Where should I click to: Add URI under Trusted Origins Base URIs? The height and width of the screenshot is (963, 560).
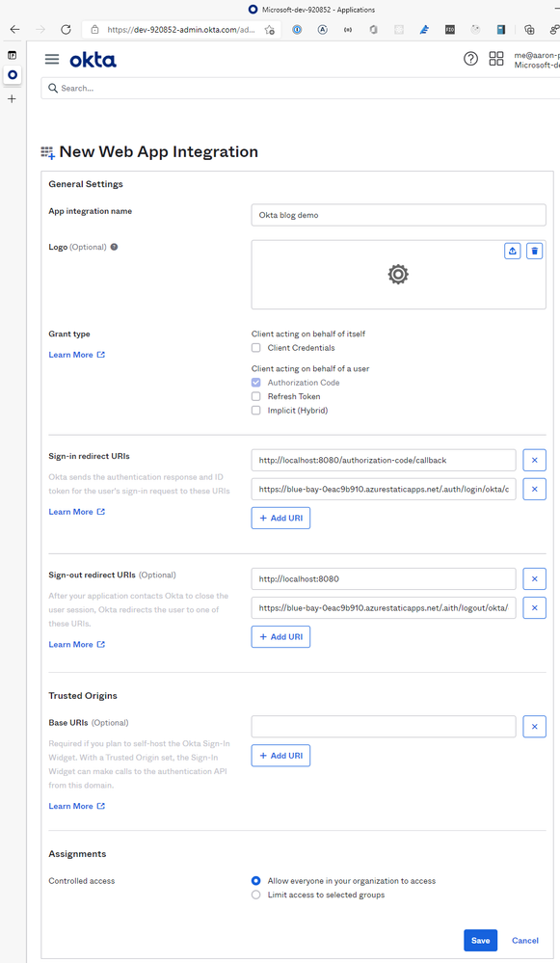[280, 756]
